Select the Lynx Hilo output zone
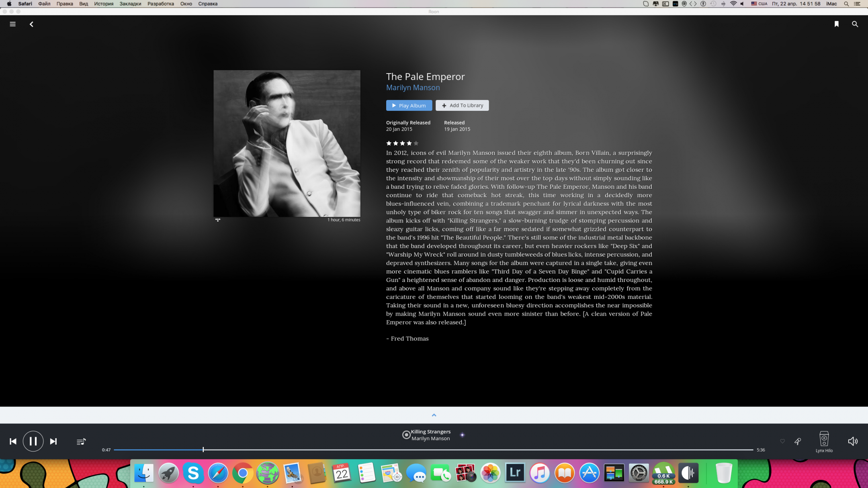868x488 pixels. coord(824,441)
